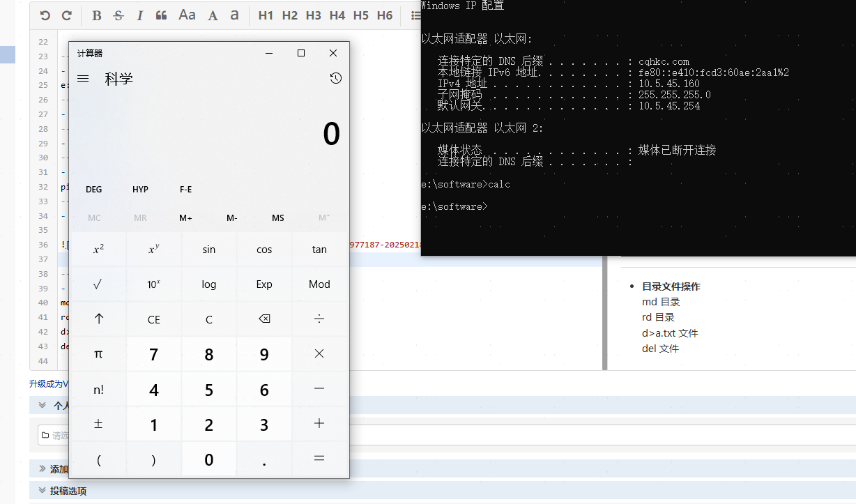Click the cos function button

pyautogui.click(x=264, y=250)
